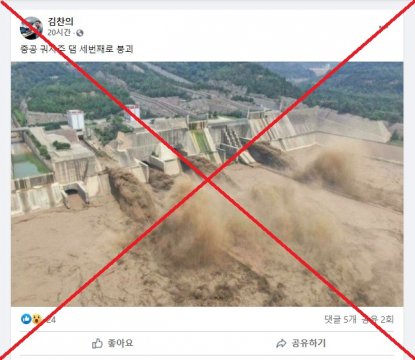Image resolution: width=415 pixels, height=360 pixels.
Task: Open the 김찬의 profile name link
Action: pyautogui.click(x=60, y=22)
